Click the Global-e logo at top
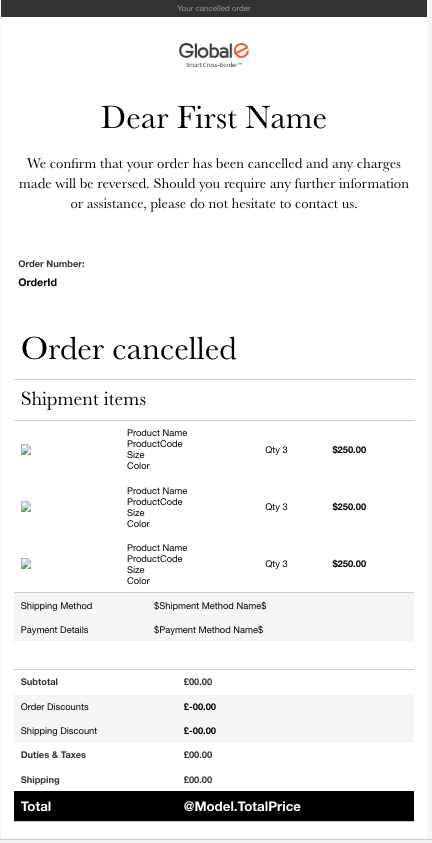This screenshot has height=843, width=432. pyautogui.click(x=214, y=55)
